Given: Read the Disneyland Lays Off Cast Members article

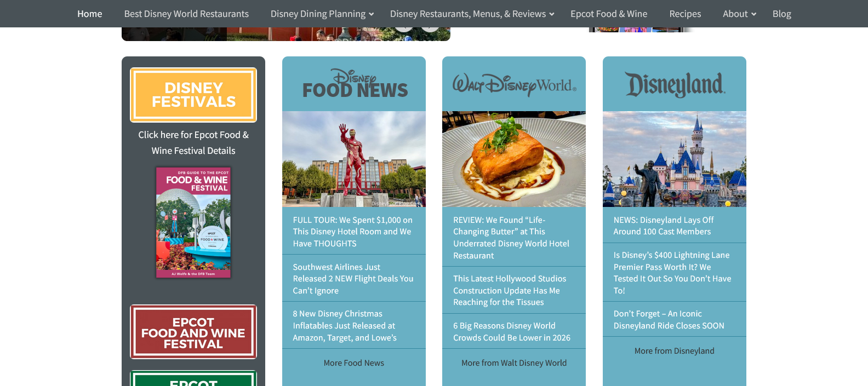Looking at the screenshot, I should coord(663,226).
